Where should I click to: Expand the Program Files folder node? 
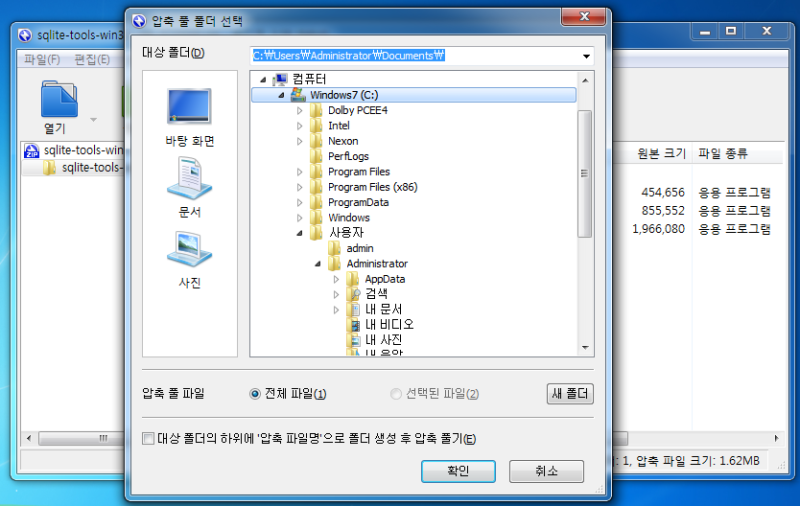[299, 172]
